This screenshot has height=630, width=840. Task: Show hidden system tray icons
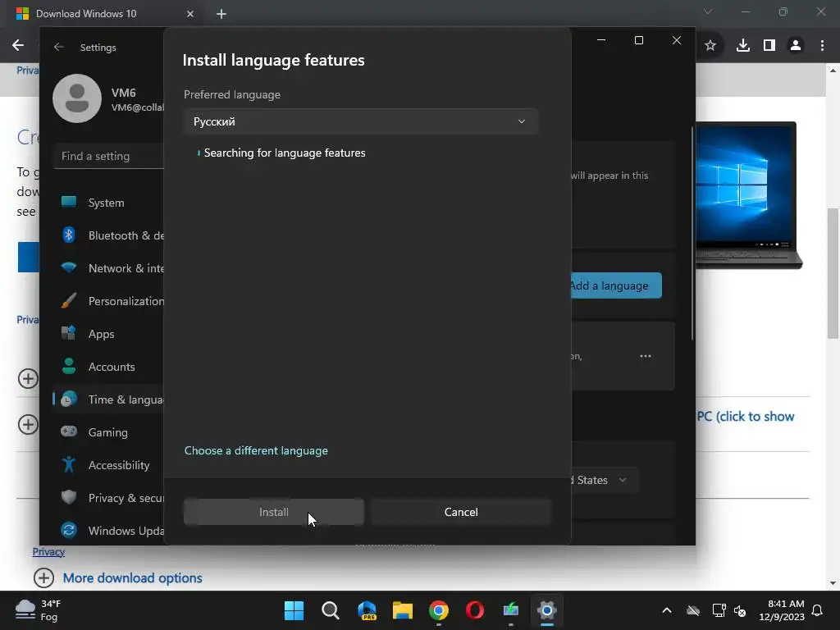(x=667, y=610)
